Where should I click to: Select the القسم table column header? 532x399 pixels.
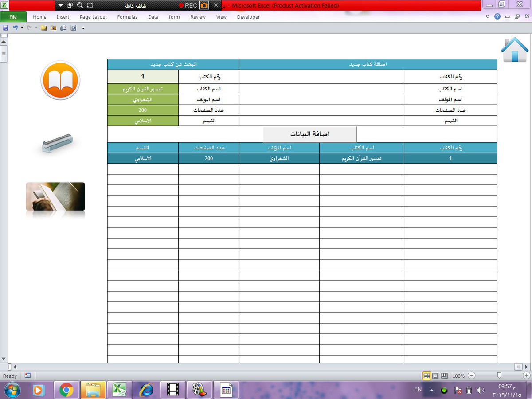coord(143,148)
